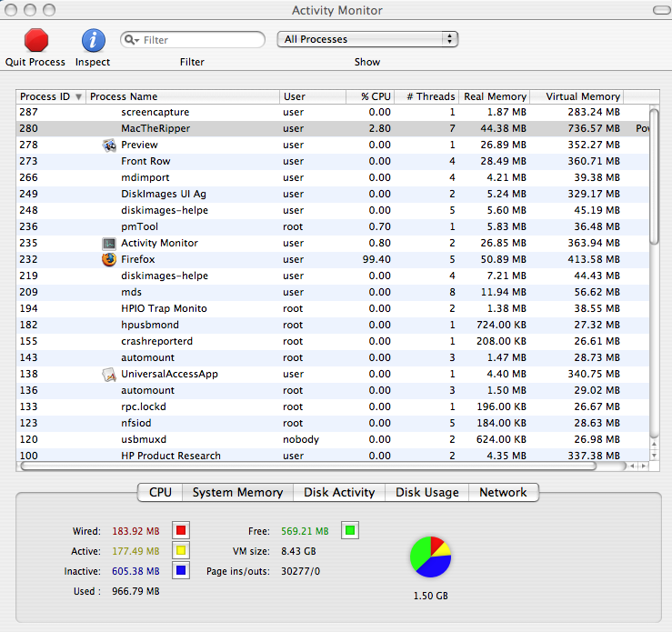
Task: Open the Disk Usage tab
Action: 426,492
